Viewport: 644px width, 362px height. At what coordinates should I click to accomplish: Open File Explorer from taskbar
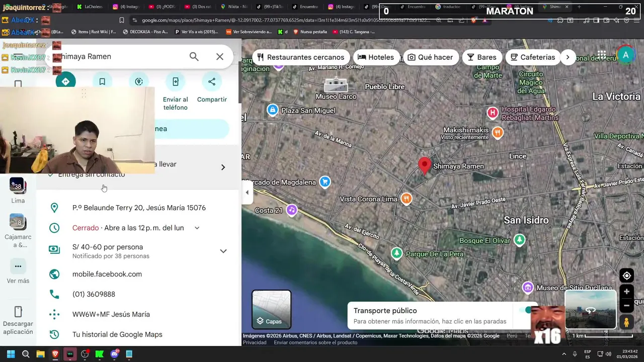click(x=40, y=354)
